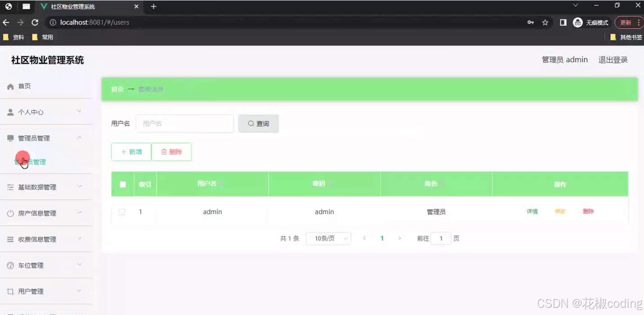Click the 基础数据管理 sliders icon

[x=10, y=187]
